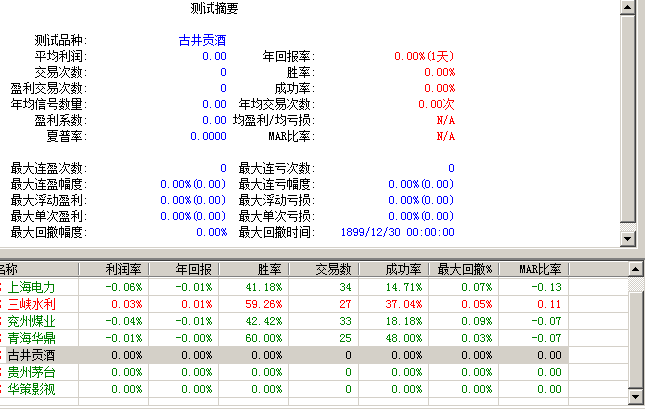This screenshot has height=409, width=645.
Task: Click 42.42% win rate of 兖州煤业
Action: tap(264, 321)
